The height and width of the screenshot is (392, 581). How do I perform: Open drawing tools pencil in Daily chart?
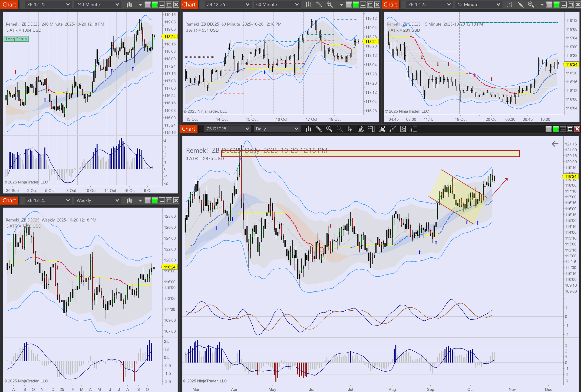click(x=319, y=129)
